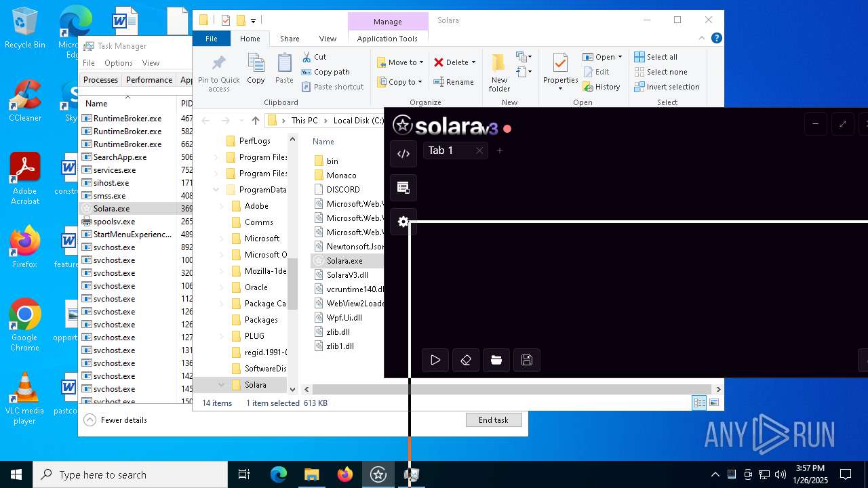The height and width of the screenshot is (488, 868).
Task: Click Fewer details in Task Manager
Action: point(115,420)
